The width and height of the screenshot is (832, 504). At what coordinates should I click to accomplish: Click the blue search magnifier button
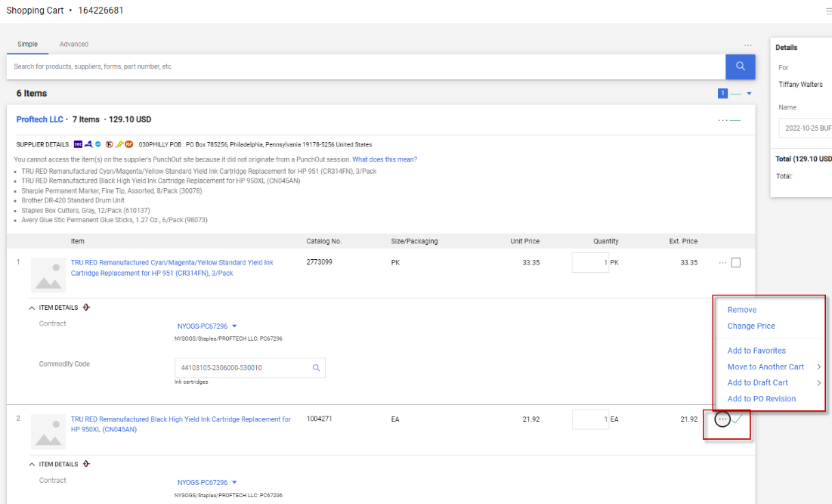740,66
